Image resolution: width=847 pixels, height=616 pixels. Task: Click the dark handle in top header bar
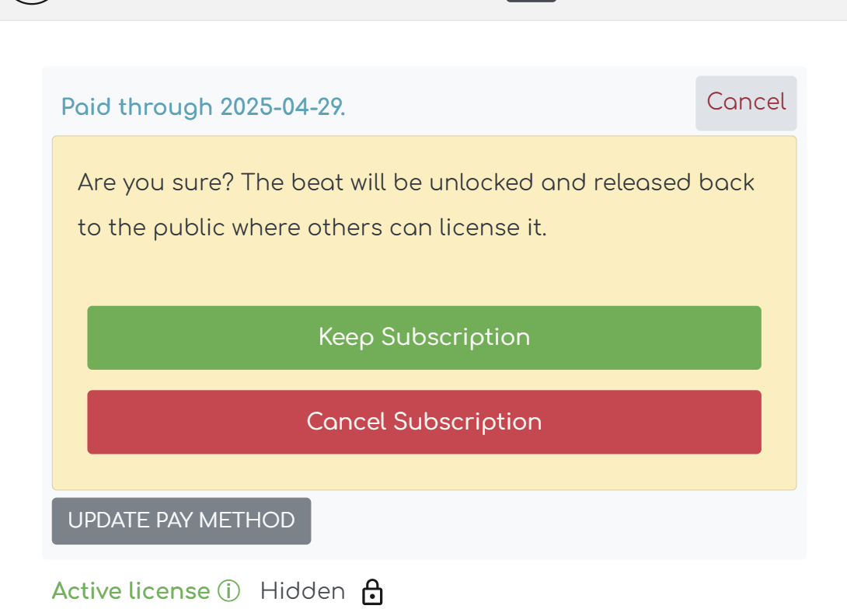(x=532, y=2)
